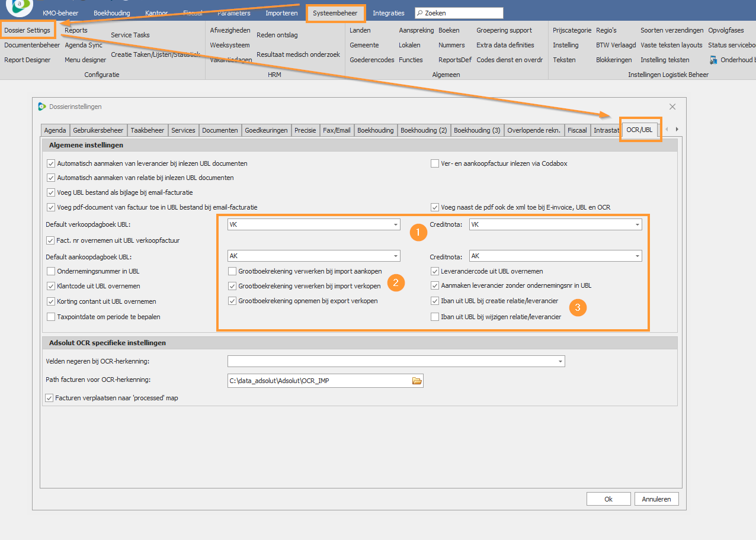Click the Ok button
Viewport: 756px width, 540px height.
tap(608, 499)
